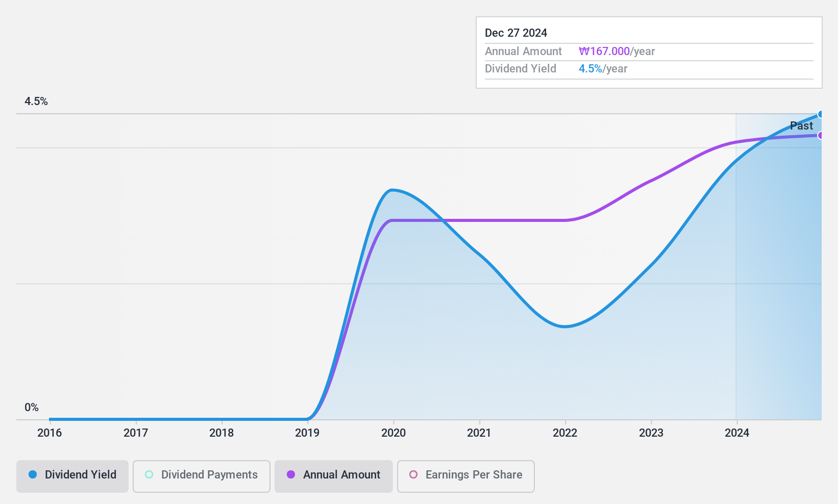838x504 pixels.
Task: Select the 2022 x-axis label
Action: (565, 433)
